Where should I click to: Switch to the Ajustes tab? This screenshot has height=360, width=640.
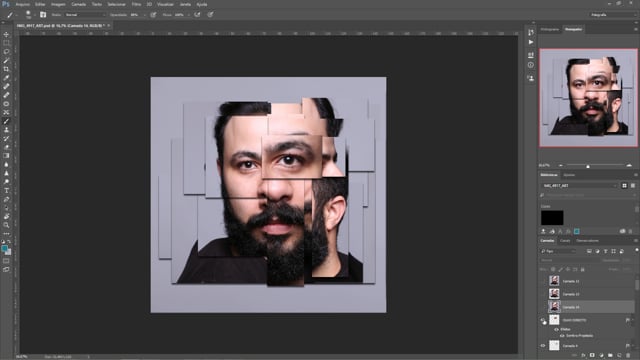pyautogui.click(x=569, y=175)
